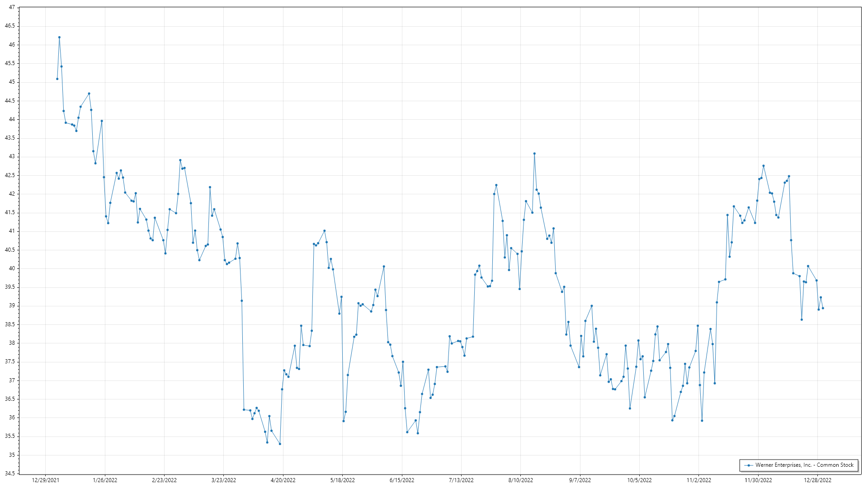Click the 43.5 y-axis value label
The width and height of the screenshot is (868, 488).
pyautogui.click(x=10, y=138)
